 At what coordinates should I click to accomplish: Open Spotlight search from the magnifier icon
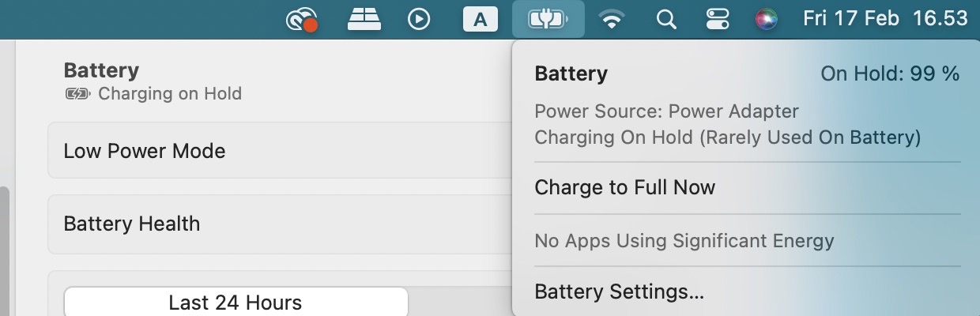tap(667, 18)
